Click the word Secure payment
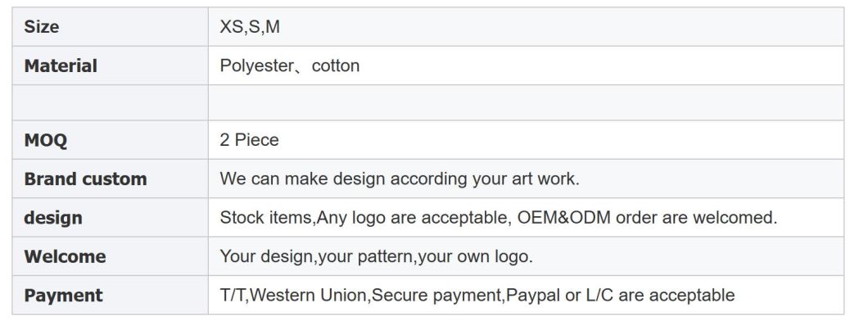Image resolution: width=868 pixels, height=326 pixels. [x=436, y=295]
